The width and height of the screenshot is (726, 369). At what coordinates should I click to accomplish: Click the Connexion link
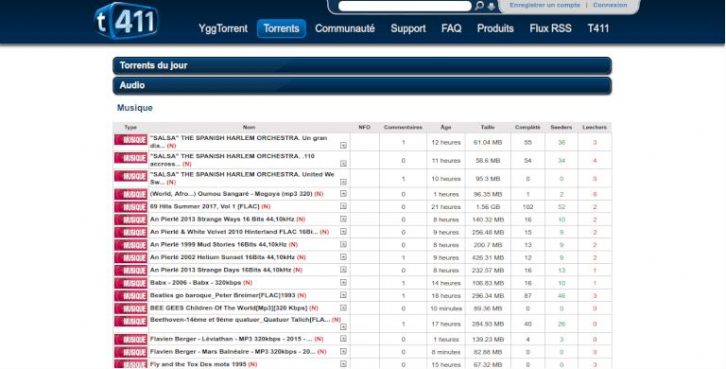610,5
